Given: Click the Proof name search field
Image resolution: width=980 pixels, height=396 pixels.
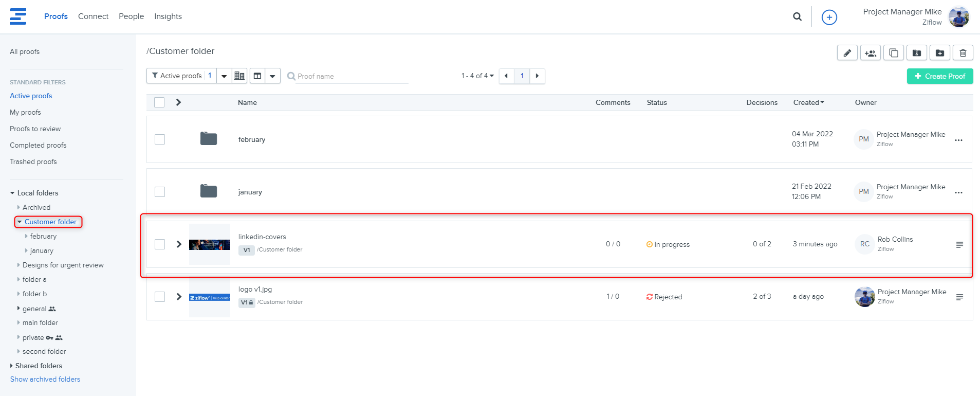Looking at the screenshot, I should [349, 76].
